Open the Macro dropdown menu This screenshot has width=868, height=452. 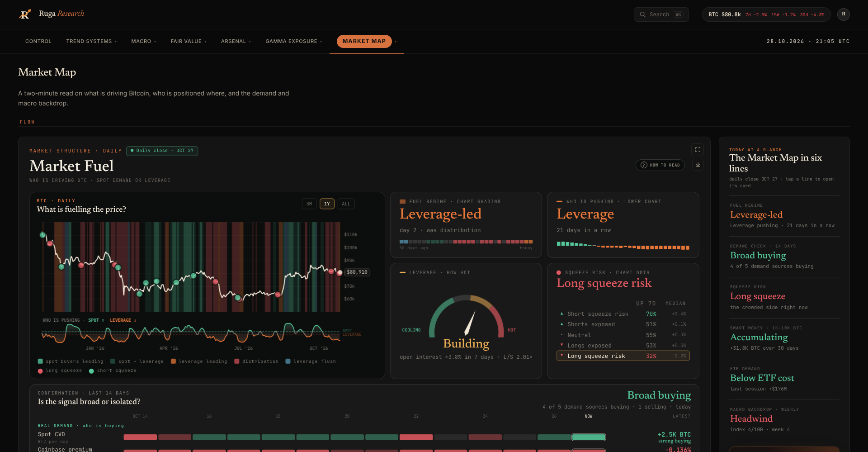(x=144, y=42)
